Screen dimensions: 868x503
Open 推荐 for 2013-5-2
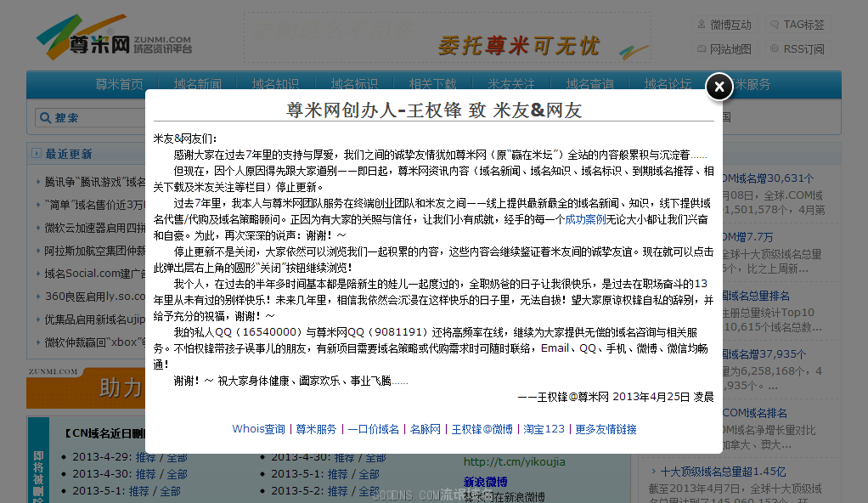337,491
